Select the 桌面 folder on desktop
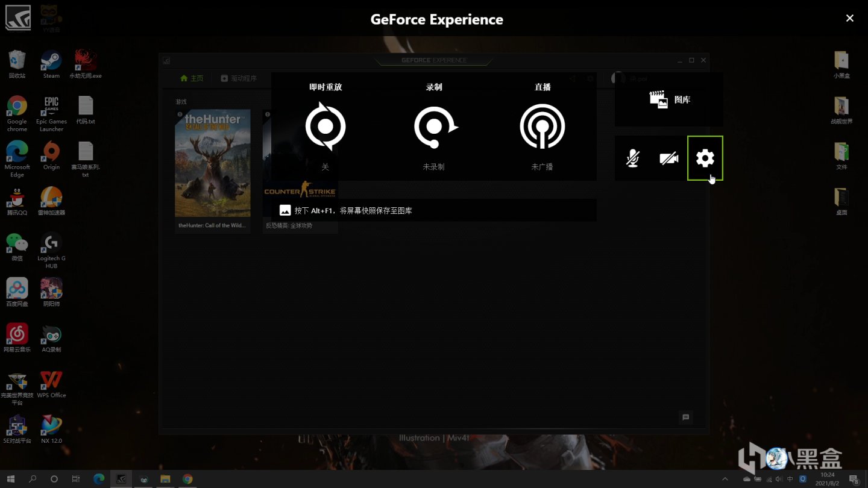 pyautogui.click(x=841, y=202)
